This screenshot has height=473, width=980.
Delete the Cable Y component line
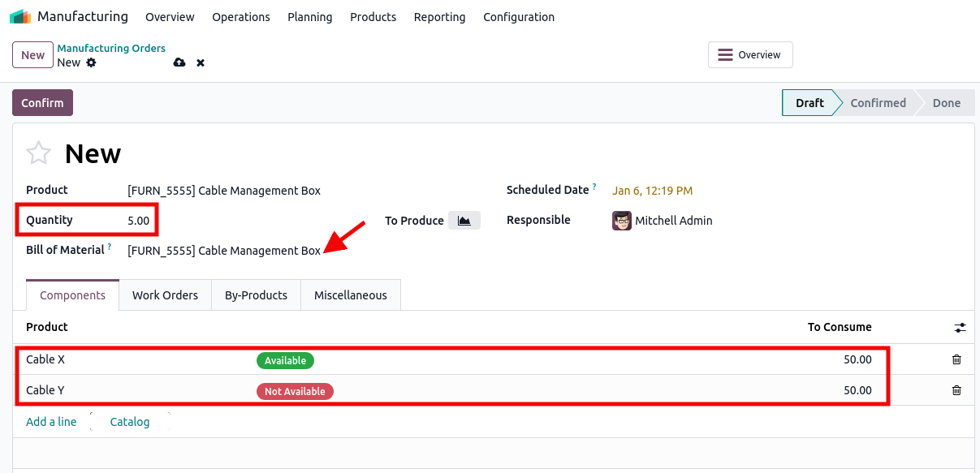pyautogui.click(x=956, y=390)
